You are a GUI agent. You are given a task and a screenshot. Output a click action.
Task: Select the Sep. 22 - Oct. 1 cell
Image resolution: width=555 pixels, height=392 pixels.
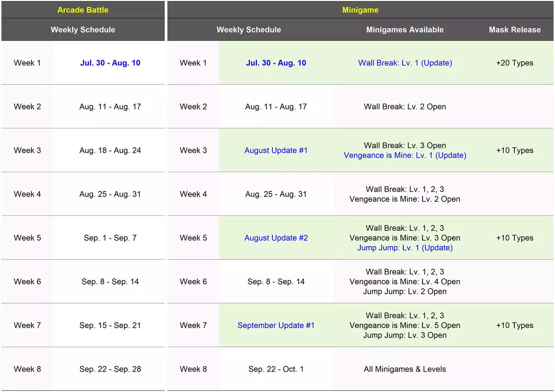coord(276,369)
